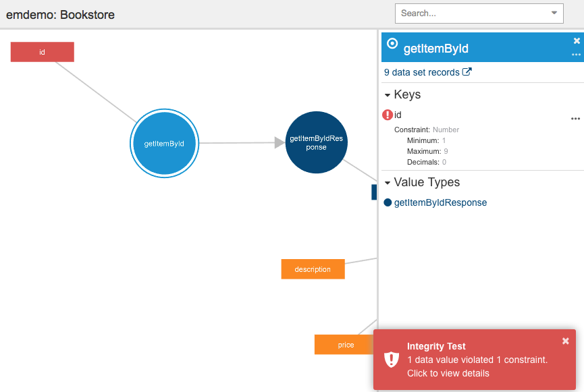Image resolution: width=584 pixels, height=392 pixels.
Task: Click the dark blue dot beside getItemByIdResponse
Action: point(388,202)
